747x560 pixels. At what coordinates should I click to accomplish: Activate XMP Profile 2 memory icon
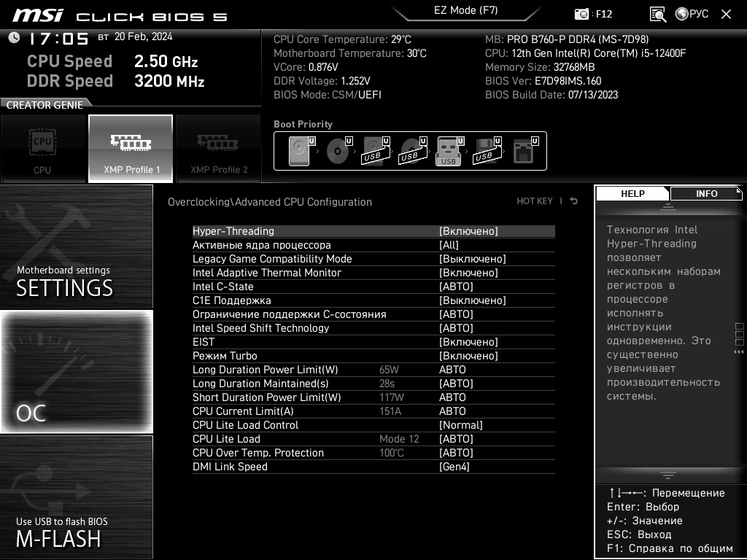219,149
